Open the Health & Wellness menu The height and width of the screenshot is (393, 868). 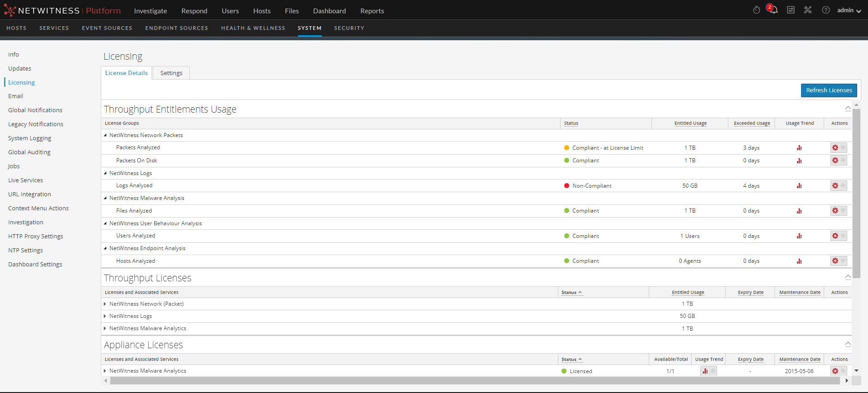point(253,28)
